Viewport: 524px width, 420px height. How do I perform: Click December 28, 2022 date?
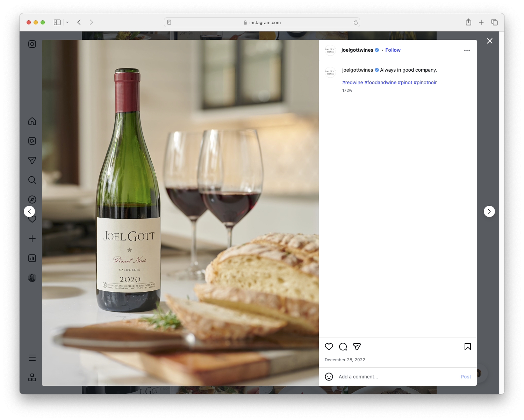345,360
